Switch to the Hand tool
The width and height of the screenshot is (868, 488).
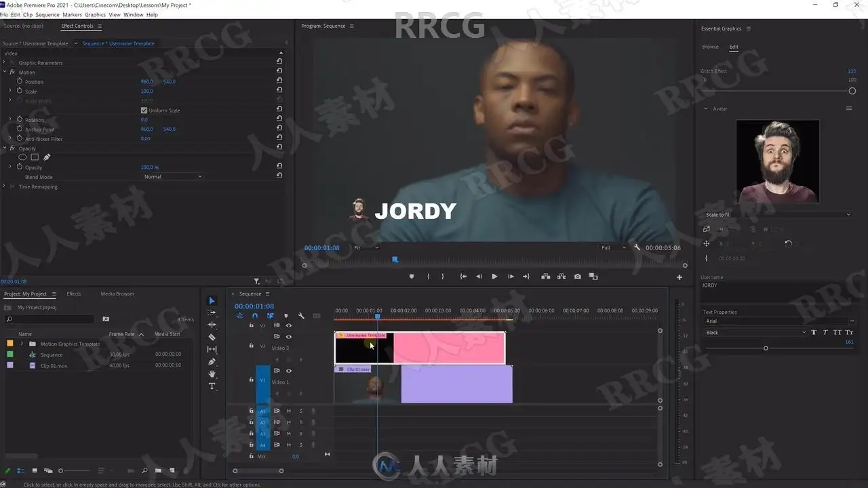(212, 374)
